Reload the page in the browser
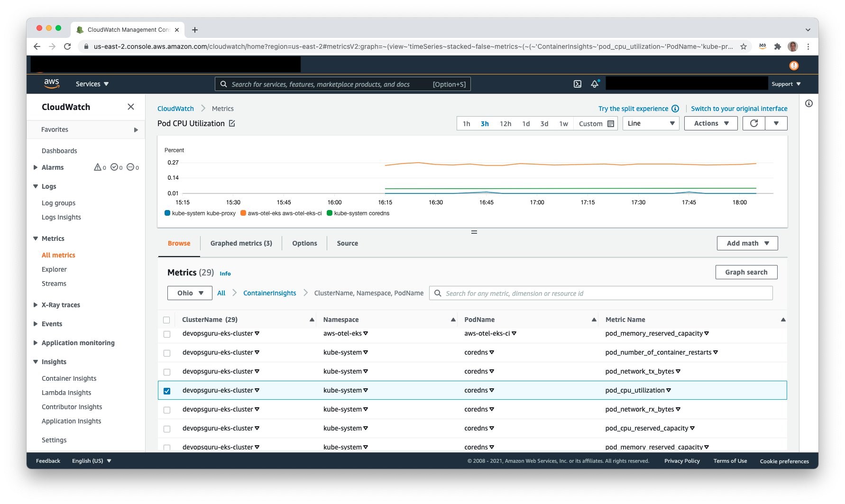Image resolution: width=845 pixels, height=504 pixels. point(67,46)
